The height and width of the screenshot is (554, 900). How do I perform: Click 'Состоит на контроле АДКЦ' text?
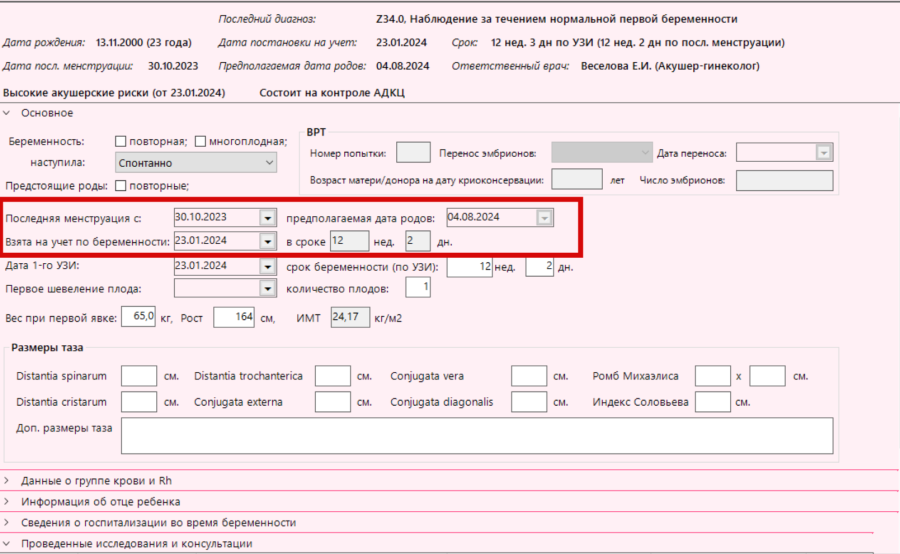[332, 92]
